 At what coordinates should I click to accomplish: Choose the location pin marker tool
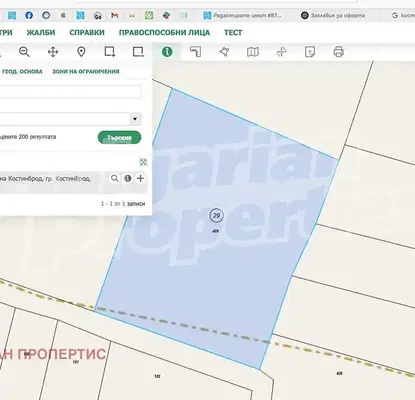click(x=81, y=52)
